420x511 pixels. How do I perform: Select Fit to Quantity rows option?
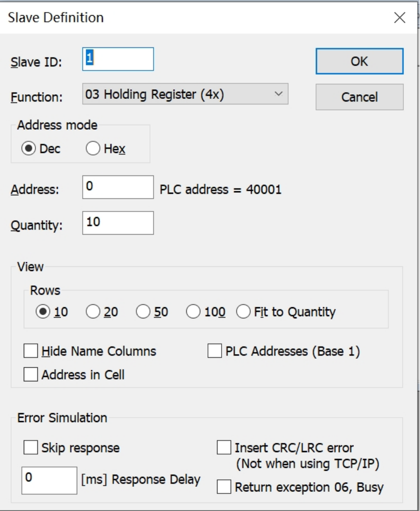point(243,312)
